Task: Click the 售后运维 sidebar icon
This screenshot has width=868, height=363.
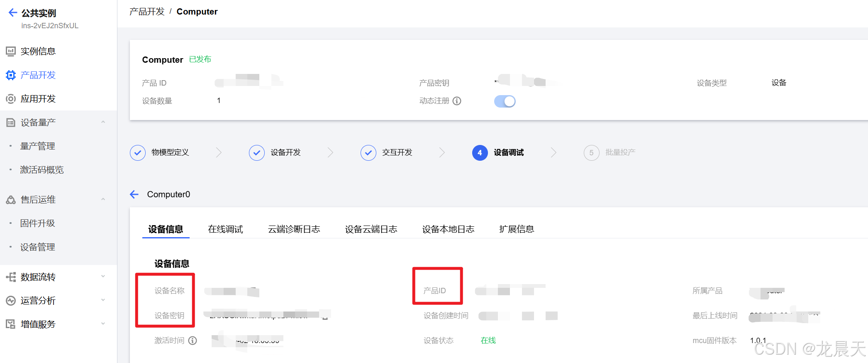Action: pyautogui.click(x=11, y=200)
